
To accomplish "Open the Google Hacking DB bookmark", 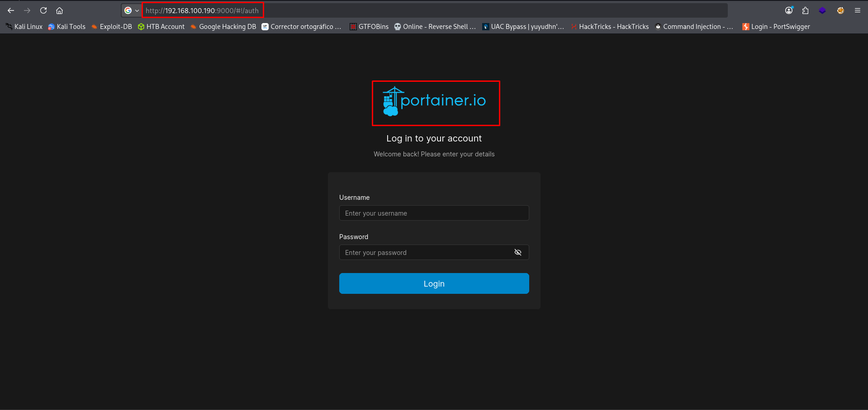I will [x=223, y=27].
